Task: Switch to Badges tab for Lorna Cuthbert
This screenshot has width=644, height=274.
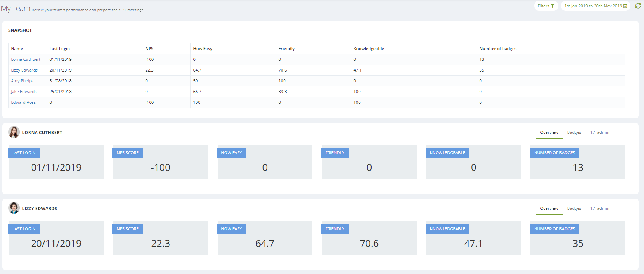Action: pyautogui.click(x=574, y=132)
